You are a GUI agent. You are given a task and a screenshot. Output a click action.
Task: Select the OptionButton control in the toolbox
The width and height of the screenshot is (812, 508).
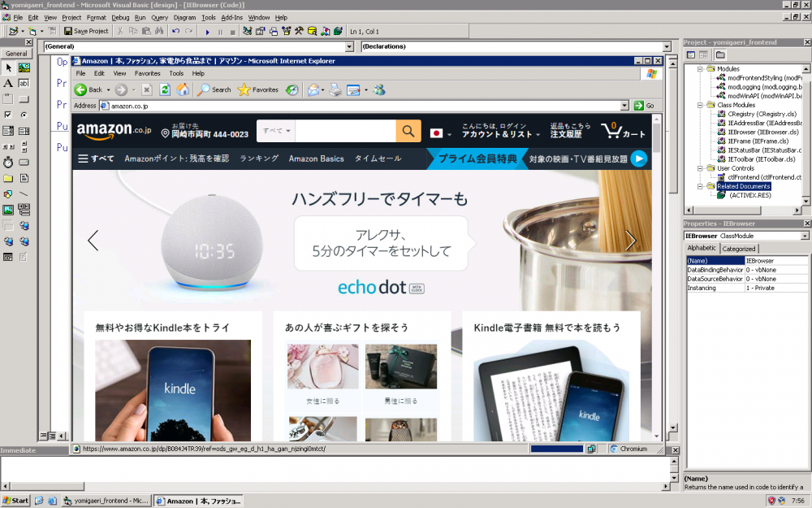24,115
